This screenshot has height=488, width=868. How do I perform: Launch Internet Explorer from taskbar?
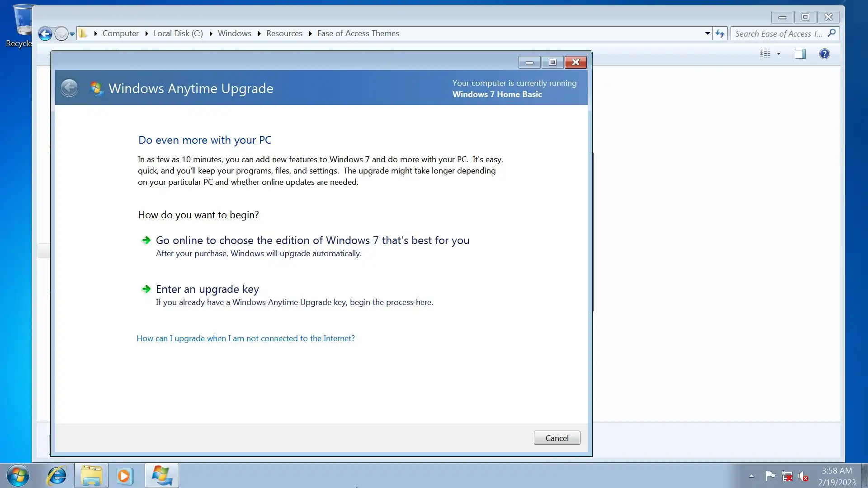tap(57, 476)
